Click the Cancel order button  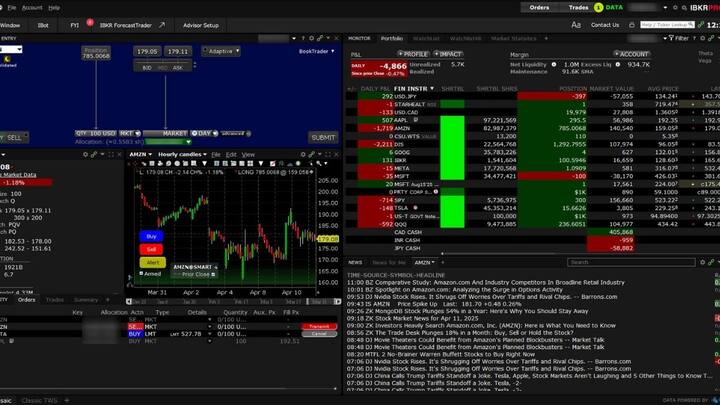tap(319, 334)
